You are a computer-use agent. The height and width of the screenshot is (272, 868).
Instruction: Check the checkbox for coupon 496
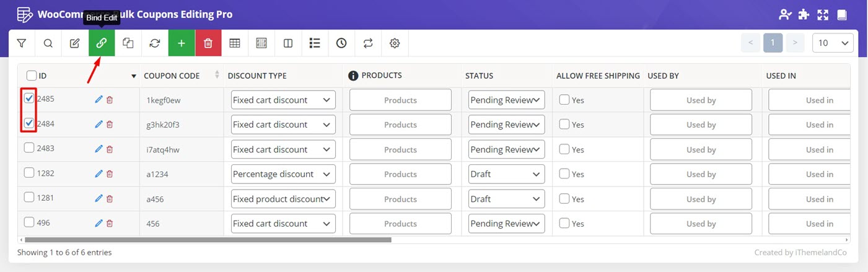pyautogui.click(x=29, y=222)
